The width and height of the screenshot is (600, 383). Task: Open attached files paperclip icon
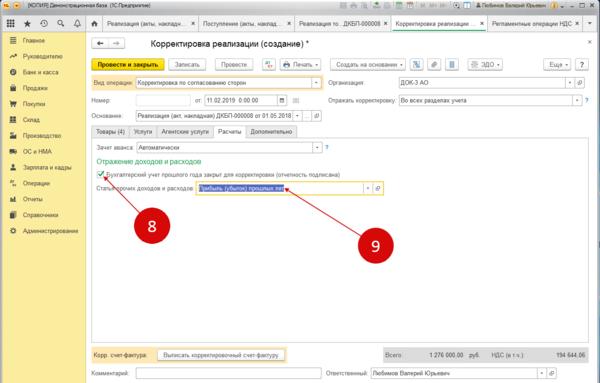pyautogui.click(x=434, y=65)
